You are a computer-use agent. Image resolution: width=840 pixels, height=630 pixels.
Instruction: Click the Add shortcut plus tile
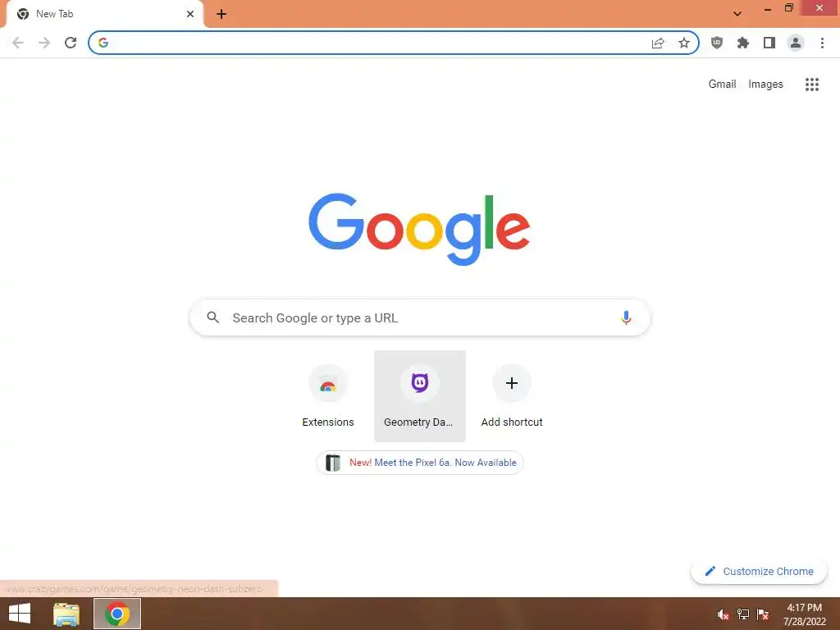click(x=512, y=396)
